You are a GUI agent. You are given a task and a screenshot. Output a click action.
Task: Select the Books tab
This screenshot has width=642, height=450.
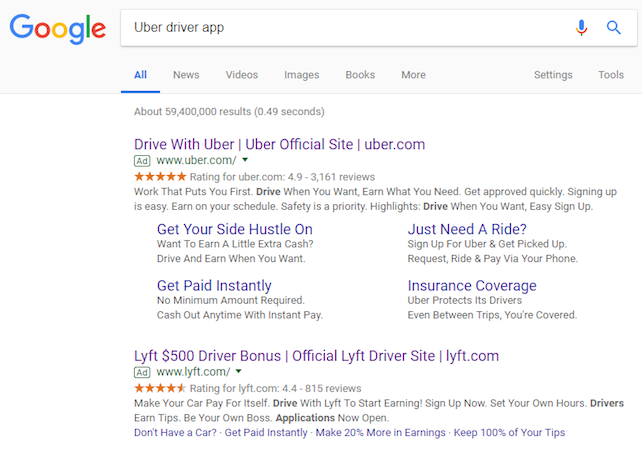click(x=360, y=75)
